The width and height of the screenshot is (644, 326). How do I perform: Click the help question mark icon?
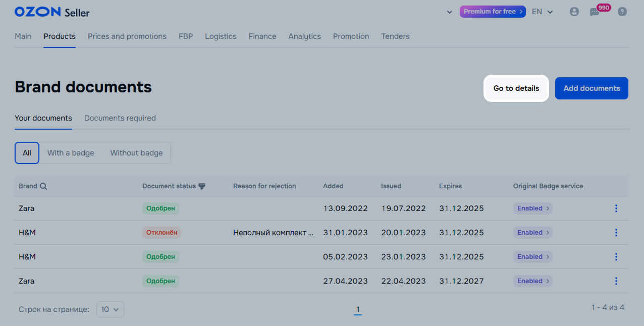(622, 12)
